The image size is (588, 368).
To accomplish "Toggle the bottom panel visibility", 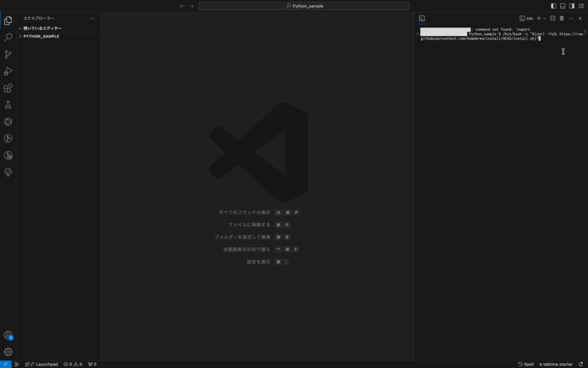I will (x=563, y=6).
